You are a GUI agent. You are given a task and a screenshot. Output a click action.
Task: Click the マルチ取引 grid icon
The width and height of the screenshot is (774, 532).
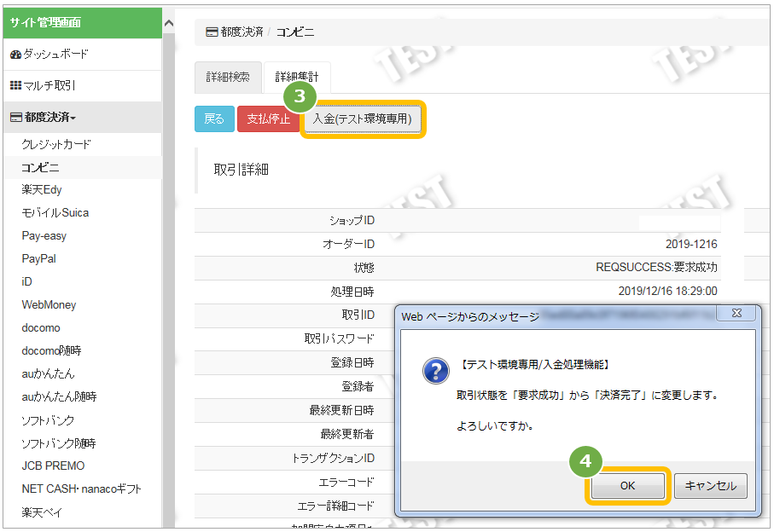tap(16, 86)
